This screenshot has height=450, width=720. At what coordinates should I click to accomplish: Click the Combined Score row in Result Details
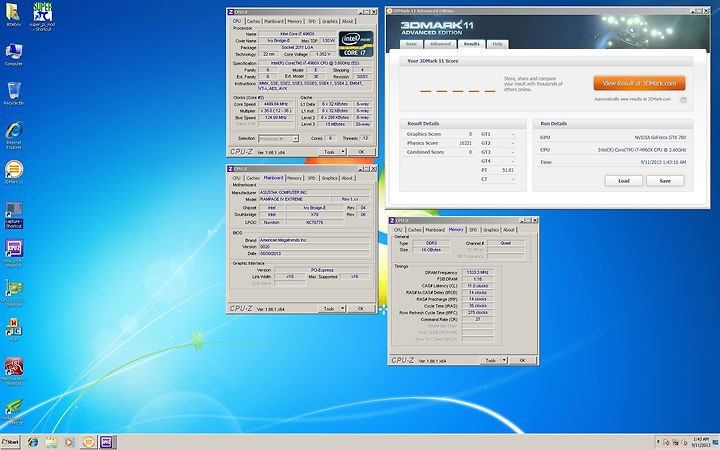(x=439, y=152)
